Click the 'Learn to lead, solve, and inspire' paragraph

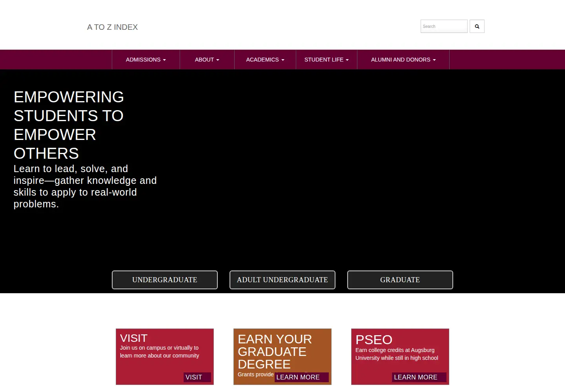point(85,186)
